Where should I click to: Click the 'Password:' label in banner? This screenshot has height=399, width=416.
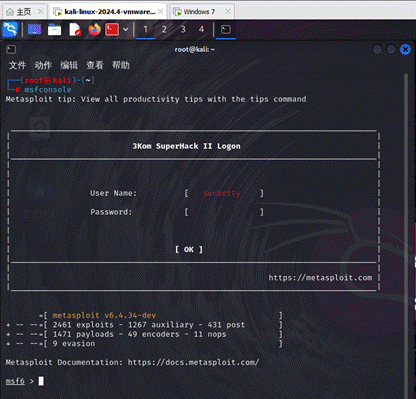(x=111, y=212)
